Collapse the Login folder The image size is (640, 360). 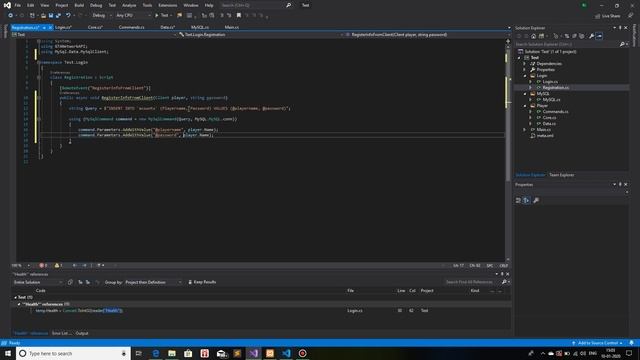525,76
